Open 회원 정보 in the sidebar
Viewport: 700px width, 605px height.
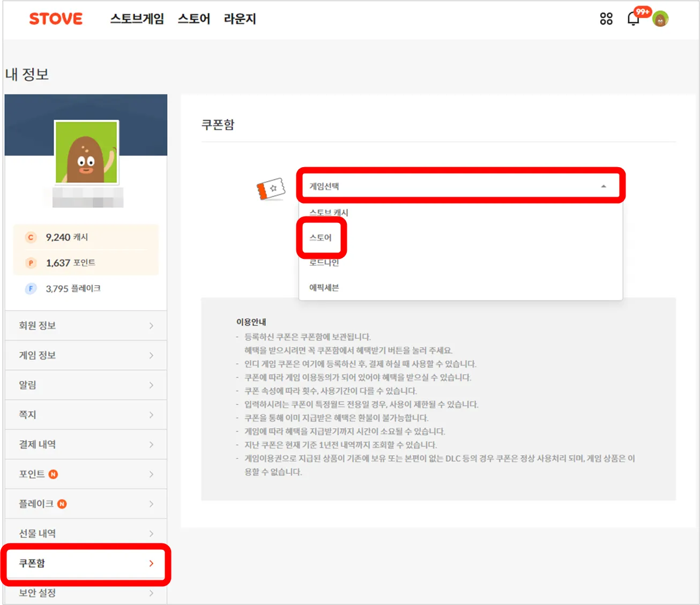(x=86, y=326)
